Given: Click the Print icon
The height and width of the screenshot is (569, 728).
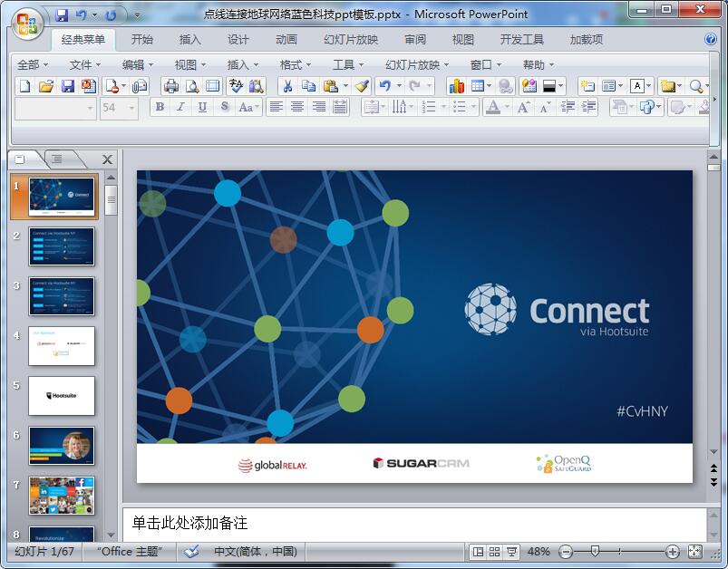Looking at the screenshot, I should (x=171, y=86).
